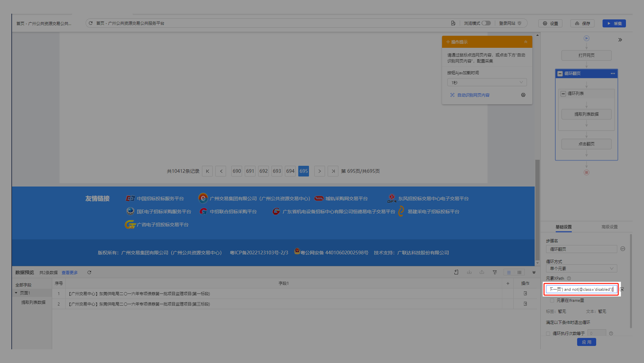644x363 pixels.
Task: Click the API icon next to step name
Action: click(623, 249)
